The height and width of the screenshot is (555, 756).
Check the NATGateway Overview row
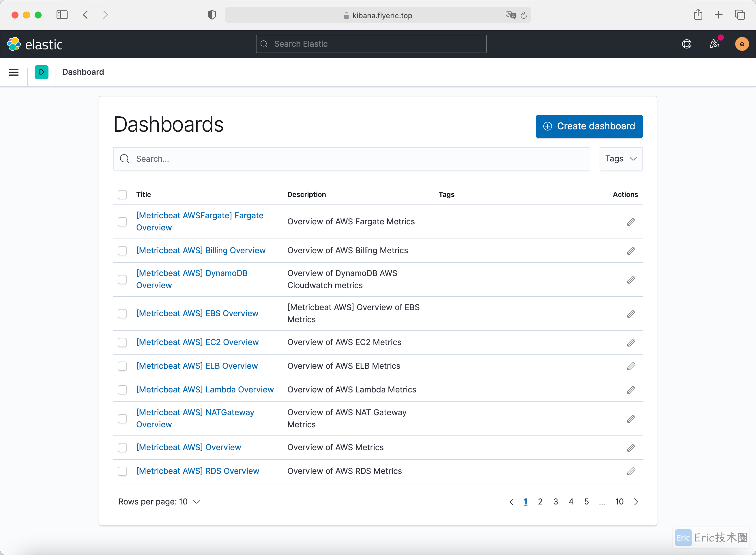122,419
